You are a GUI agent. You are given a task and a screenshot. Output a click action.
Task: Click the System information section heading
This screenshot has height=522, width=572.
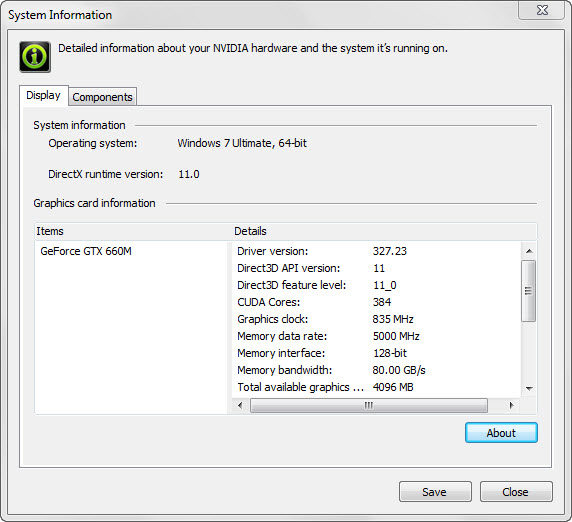click(x=79, y=125)
